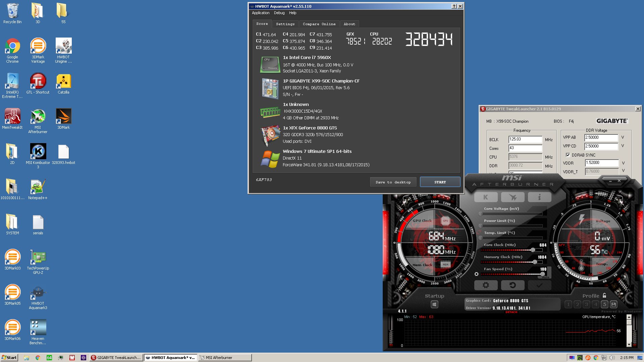Select Afterburner profile slot 5

(x=604, y=304)
